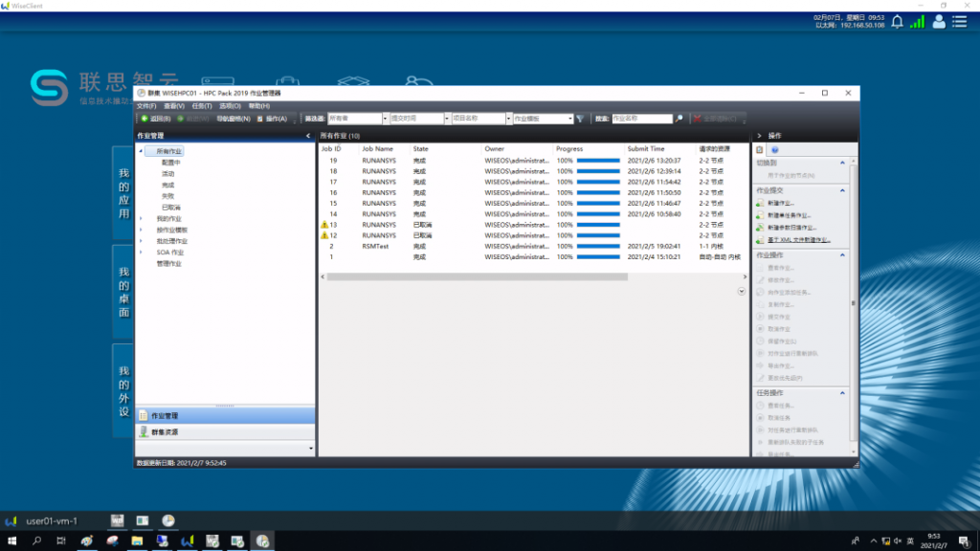
Task: Click the warning icon on job 13
Action: [x=324, y=225]
